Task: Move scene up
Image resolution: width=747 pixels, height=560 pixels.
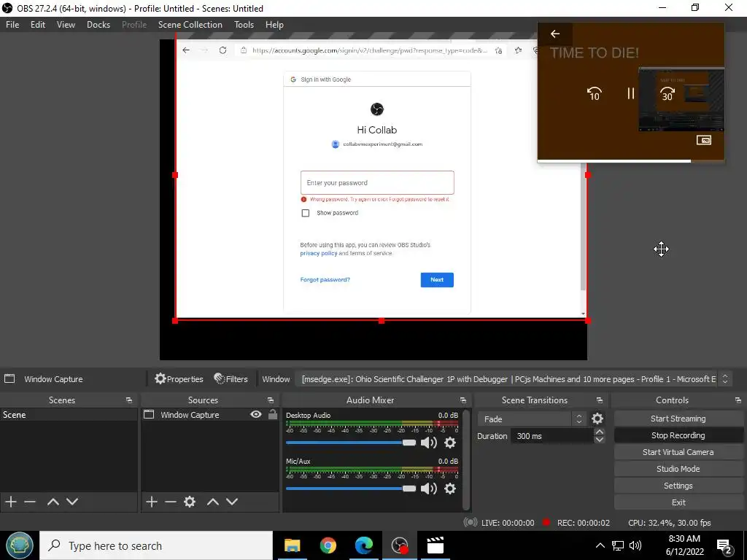Action: [53, 502]
